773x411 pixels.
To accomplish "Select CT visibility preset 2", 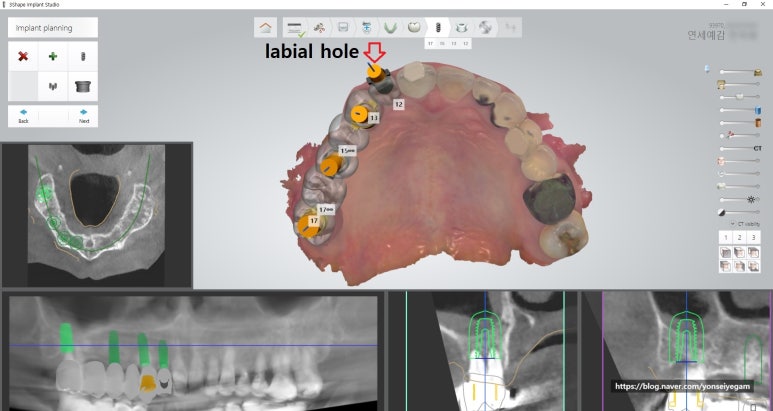I will tap(740, 237).
